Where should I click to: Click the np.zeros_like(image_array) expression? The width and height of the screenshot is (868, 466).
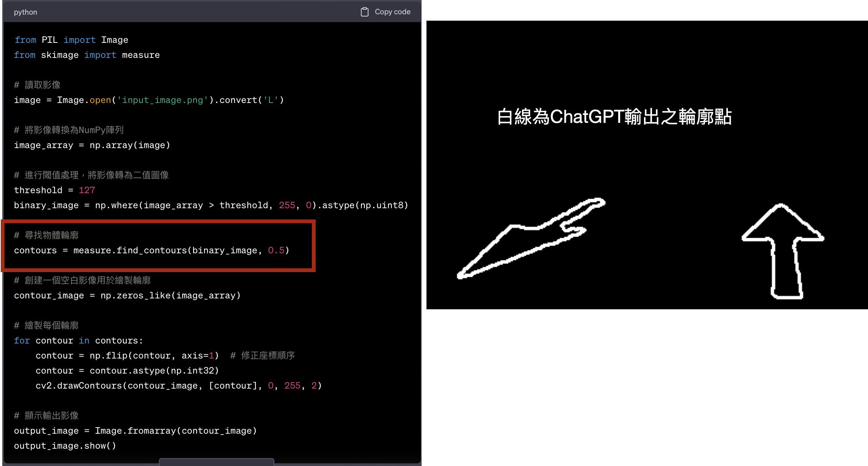click(x=171, y=295)
